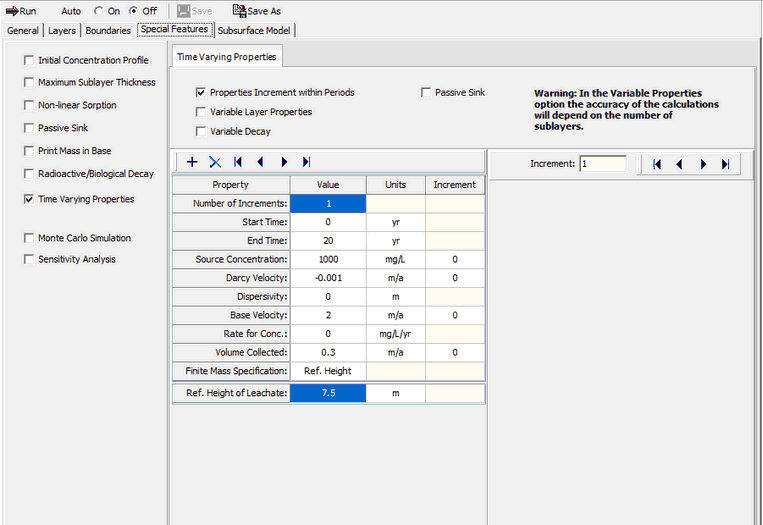This screenshot has width=763, height=525.
Task: Open the Layers tab
Action: pos(62,30)
